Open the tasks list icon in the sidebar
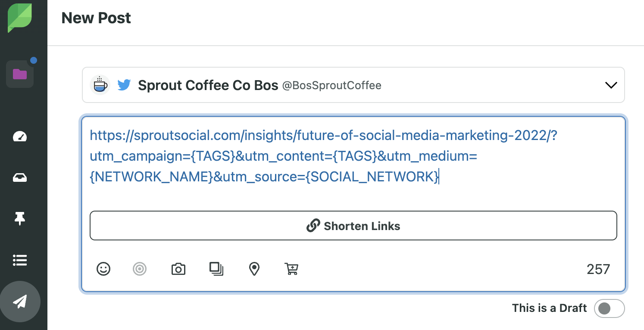The height and width of the screenshot is (330, 644). click(19, 260)
